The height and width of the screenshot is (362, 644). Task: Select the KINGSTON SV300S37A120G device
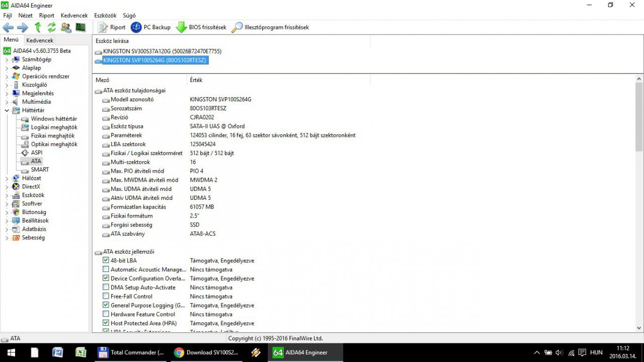162,51
